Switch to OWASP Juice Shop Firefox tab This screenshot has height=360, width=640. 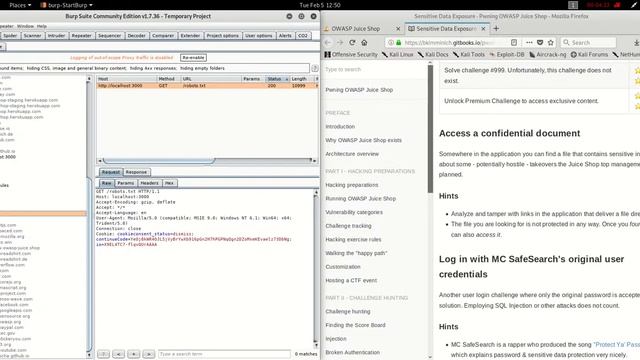pos(356,29)
